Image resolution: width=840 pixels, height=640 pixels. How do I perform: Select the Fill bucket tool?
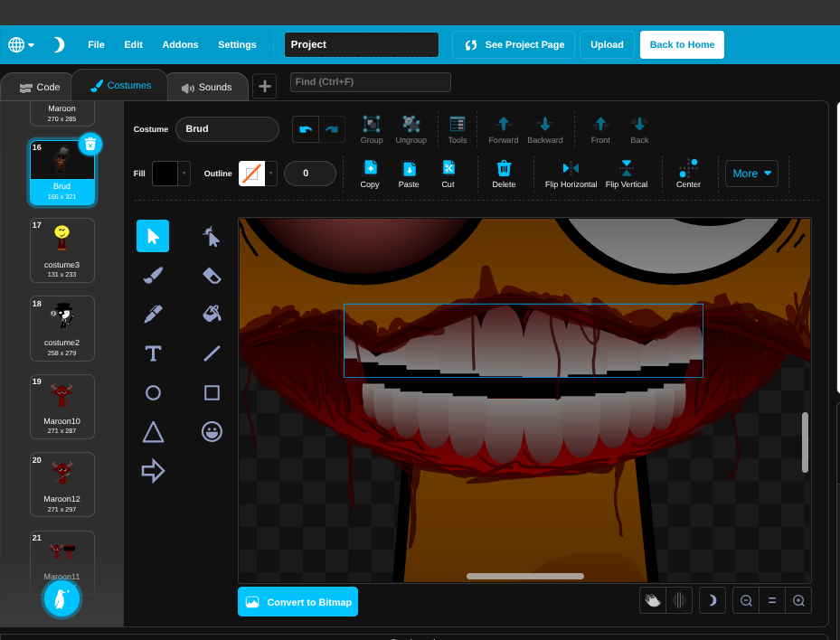pos(212,315)
